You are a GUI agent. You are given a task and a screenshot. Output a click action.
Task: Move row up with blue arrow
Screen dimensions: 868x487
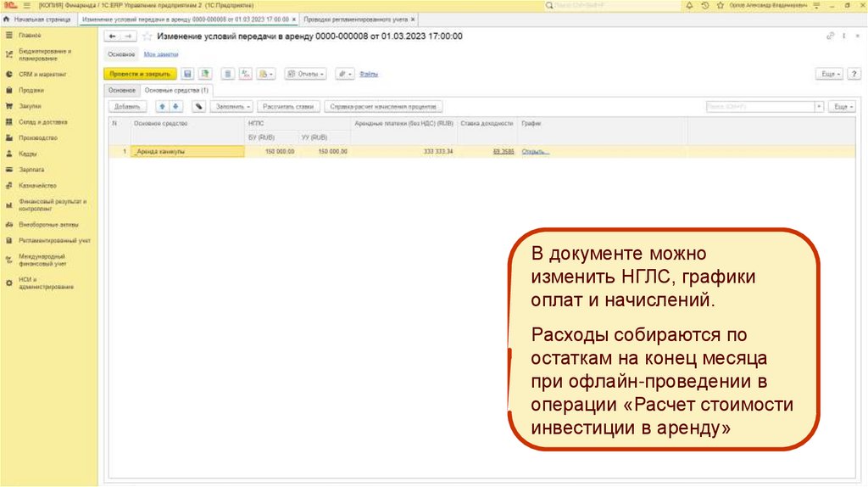(164, 107)
